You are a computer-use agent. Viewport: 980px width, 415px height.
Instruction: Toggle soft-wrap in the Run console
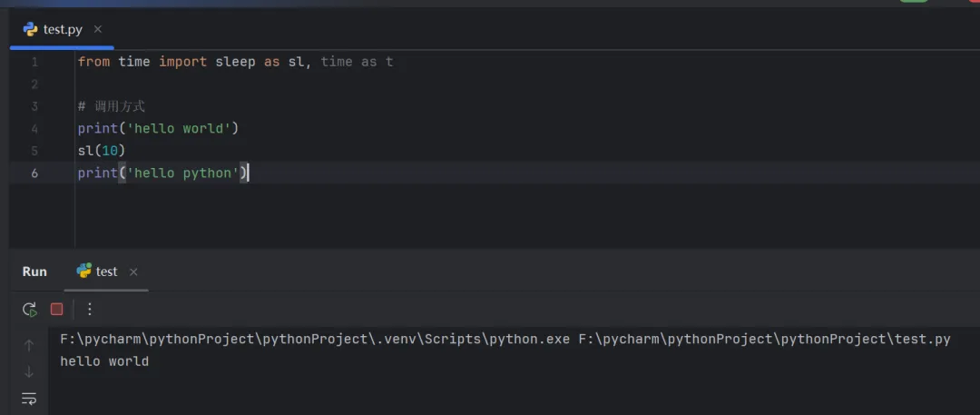(x=29, y=398)
